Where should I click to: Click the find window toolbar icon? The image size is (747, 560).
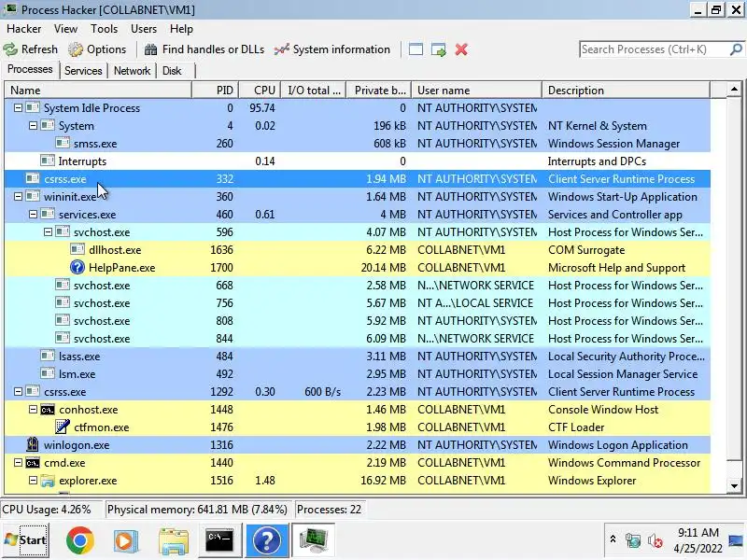pyautogui.click(x=416, y=49)
